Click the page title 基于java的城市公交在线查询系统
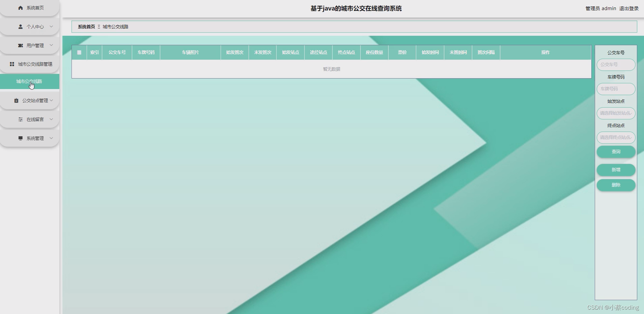644x314 pixels. click(x=356, y=8)
